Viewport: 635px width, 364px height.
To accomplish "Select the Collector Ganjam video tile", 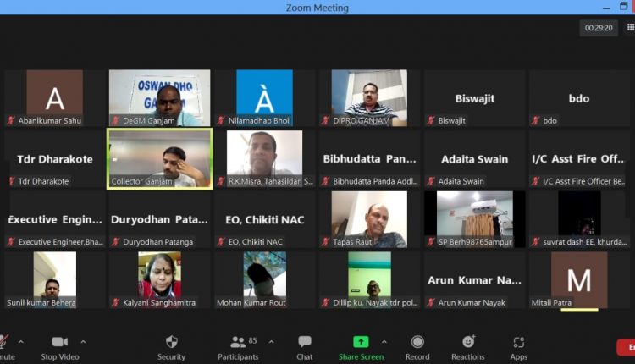I will pos(159,157).
